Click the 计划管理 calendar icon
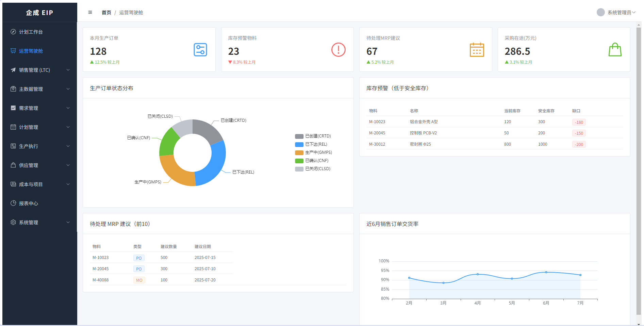The width and height of the screenshot is (644, 326). click(13, 127)
